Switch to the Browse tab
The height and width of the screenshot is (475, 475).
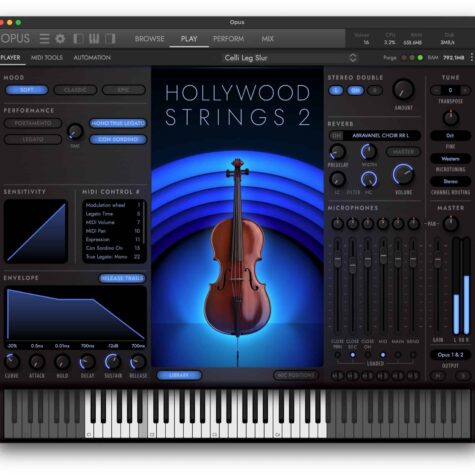[149, 39]
